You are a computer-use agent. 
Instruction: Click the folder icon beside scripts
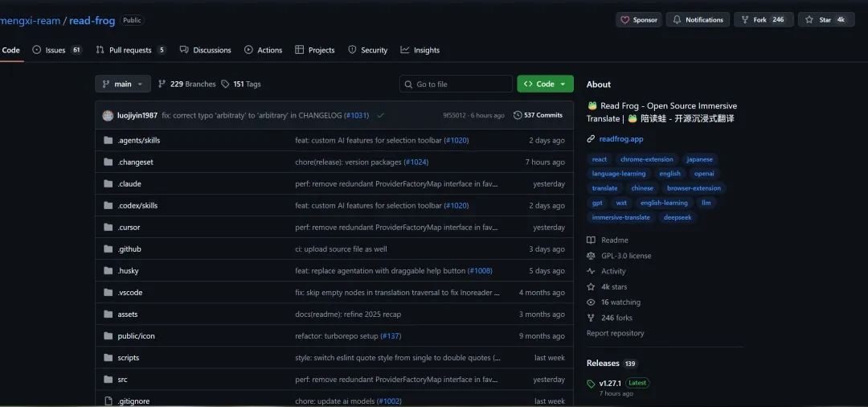pyautogui.click(x=108, y=358)
